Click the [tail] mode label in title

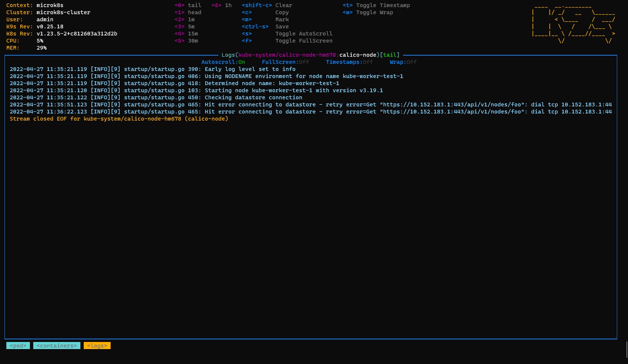point(390,55)
